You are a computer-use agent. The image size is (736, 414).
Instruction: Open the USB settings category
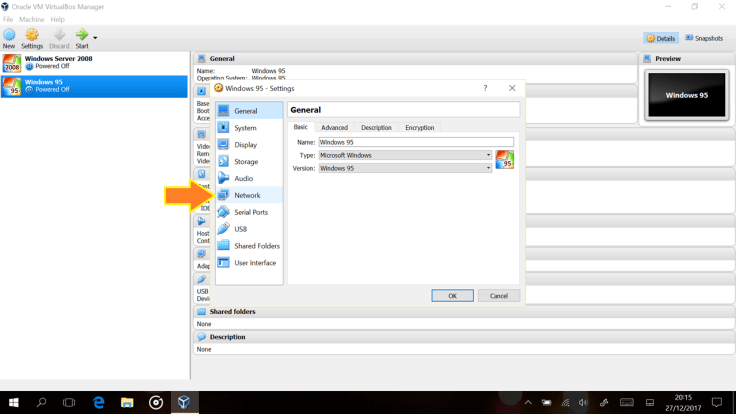pyautogui.click(x=241, y=229)
